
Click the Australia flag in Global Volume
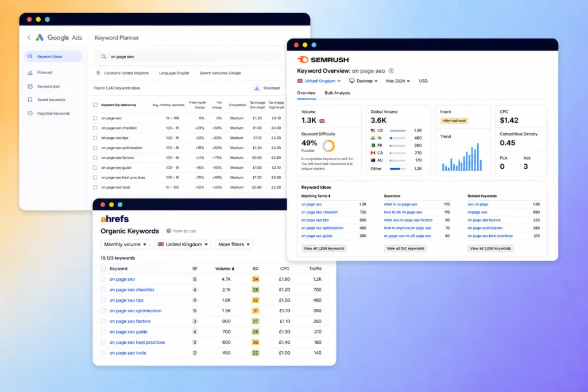click(373, 160)
